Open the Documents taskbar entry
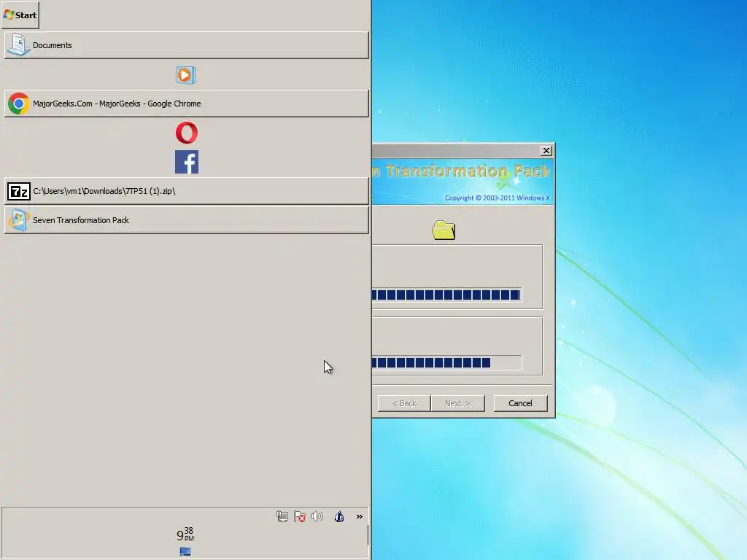The width and height of the screenshot is (747, 560). click(186, 45)
